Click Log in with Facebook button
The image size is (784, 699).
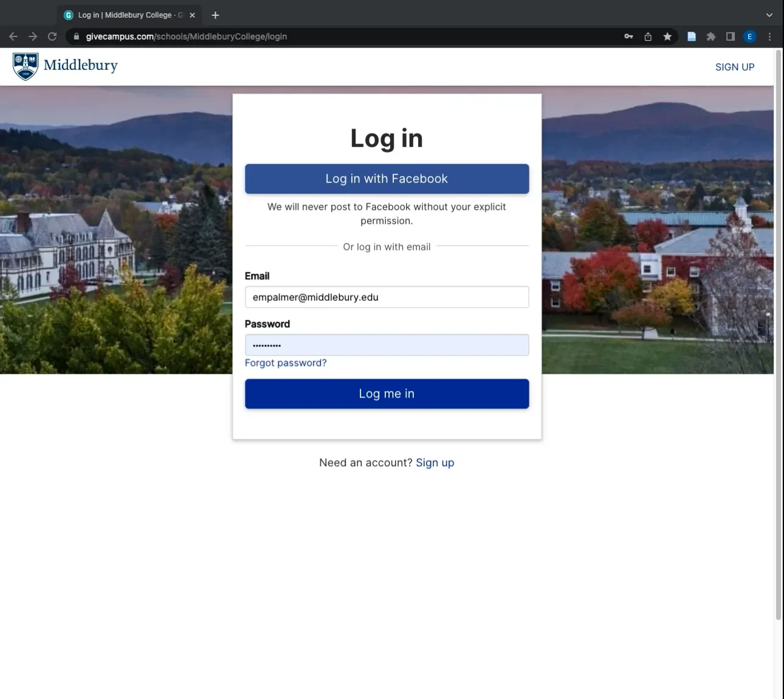387,179
